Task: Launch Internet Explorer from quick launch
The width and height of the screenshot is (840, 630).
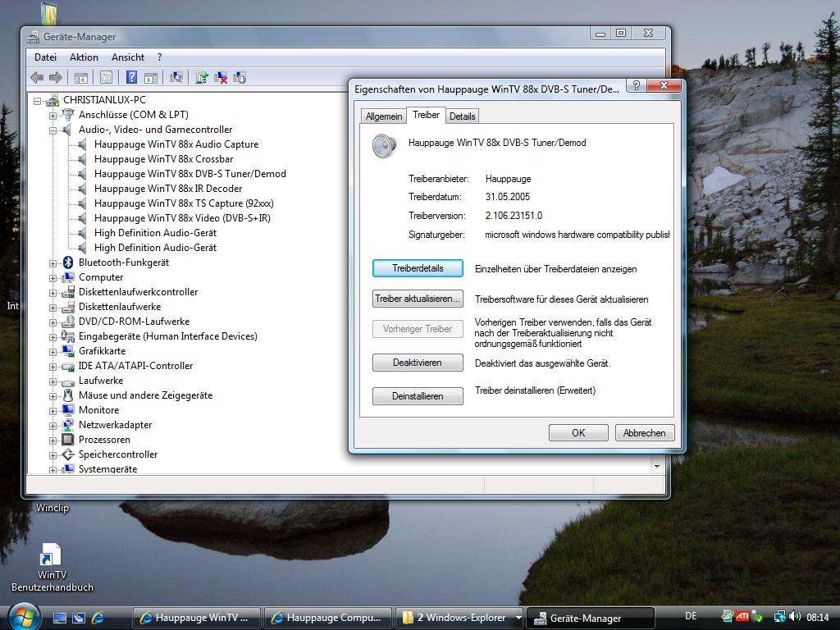Action: [98, 618]
